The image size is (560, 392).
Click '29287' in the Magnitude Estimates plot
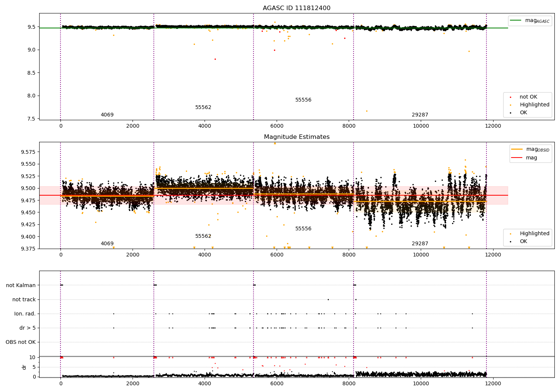point(420,244)
